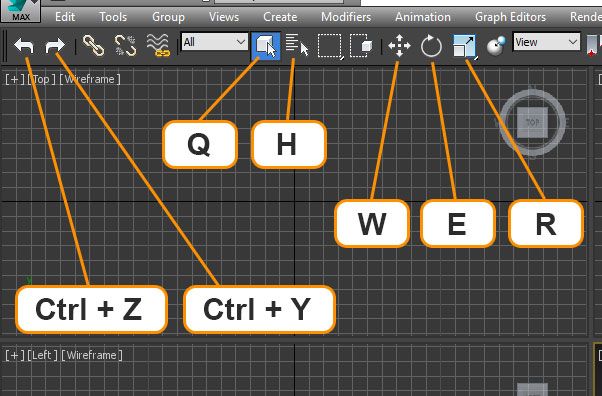Expand the View reference coordinate dropdown
The height and width of the screenshot is (396, 602).
coord(546,41)
